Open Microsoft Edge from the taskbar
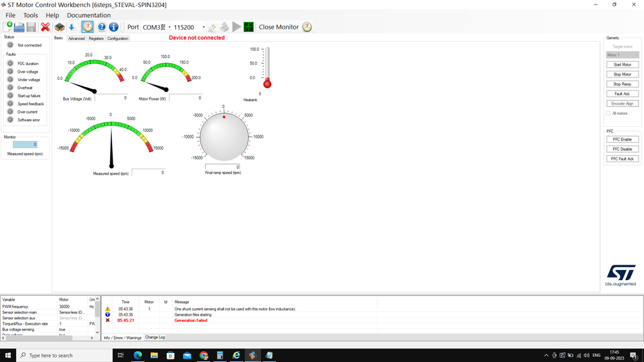 (x=137, y=356)
